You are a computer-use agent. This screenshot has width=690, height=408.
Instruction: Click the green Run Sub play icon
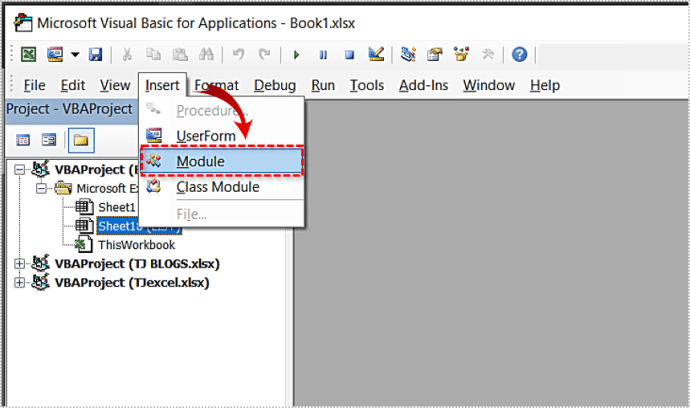pyautogui.click(x=296, y=55)
